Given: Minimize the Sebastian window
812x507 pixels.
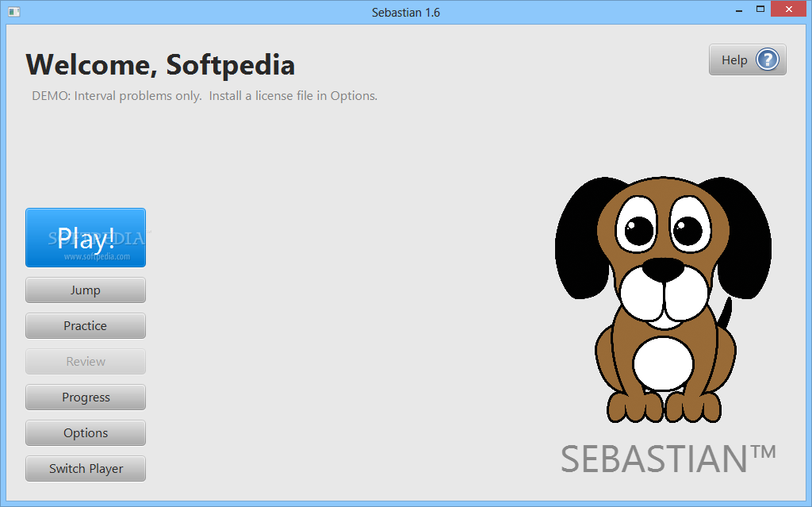Looking at the screenshot, I should point(739,10).
